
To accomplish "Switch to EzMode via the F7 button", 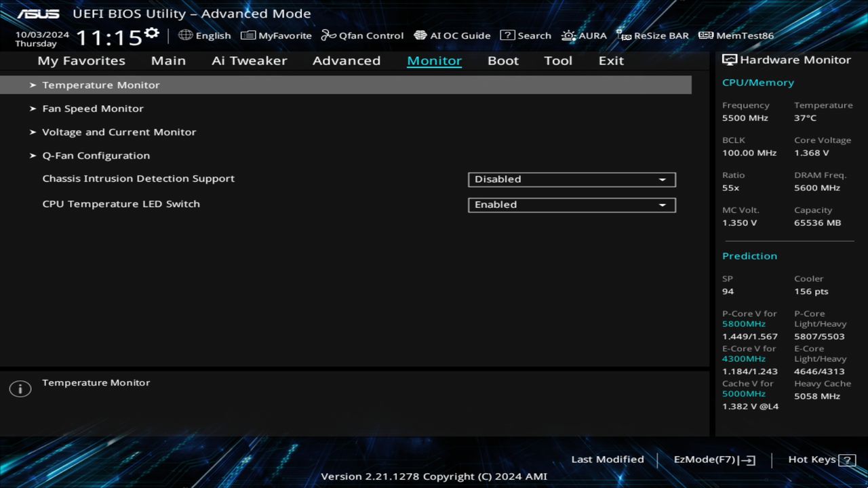I will (713, 459).
